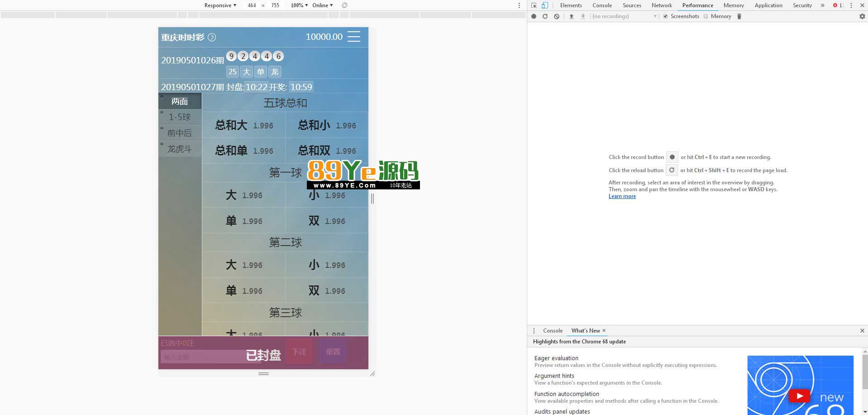Click the rotate screen icon
Image resolution: width=868 pixels, height=415 pixels.
pos(344,5)
